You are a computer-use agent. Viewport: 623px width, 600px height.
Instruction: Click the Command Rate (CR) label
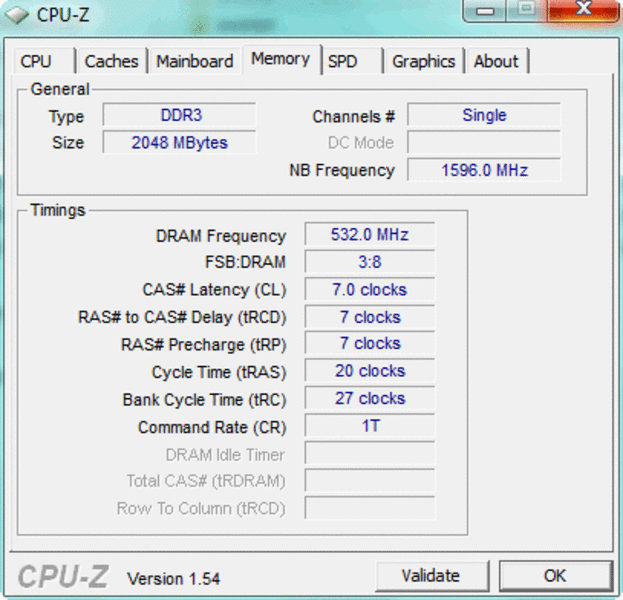[212, 428]
